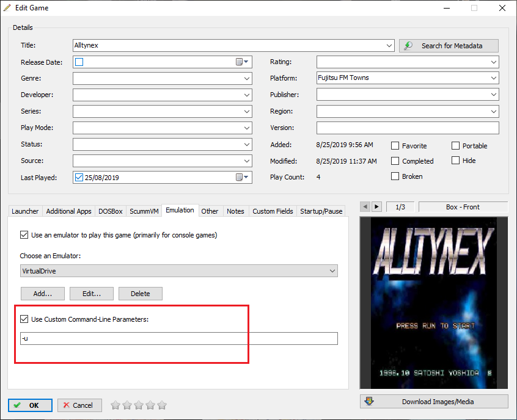517x420 pixels.
Task: Click the Download Images/Media button label
Action: (438, 402)
